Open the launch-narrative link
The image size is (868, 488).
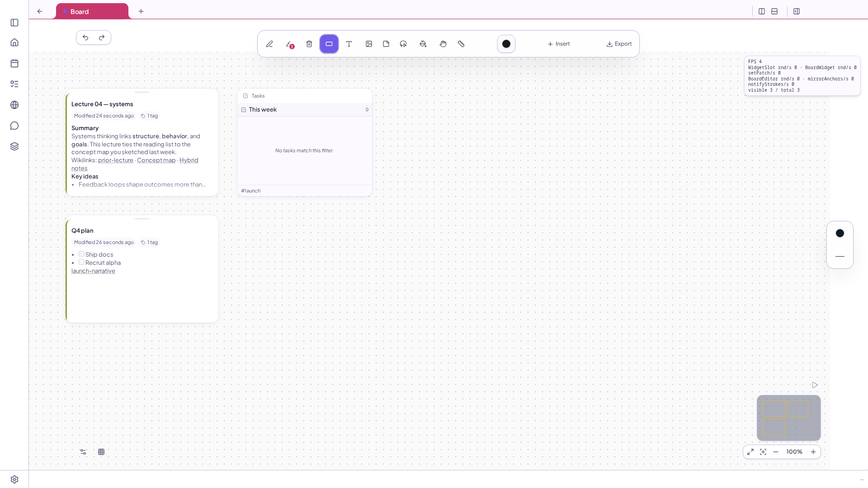pyautogui.click(x=93, y=271)
